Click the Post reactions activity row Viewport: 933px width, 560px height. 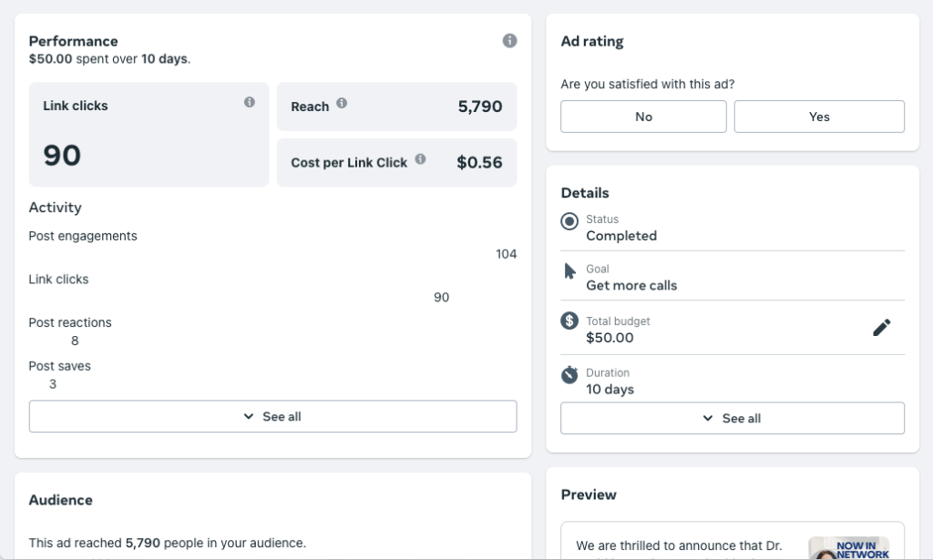(x=70, y=323)
